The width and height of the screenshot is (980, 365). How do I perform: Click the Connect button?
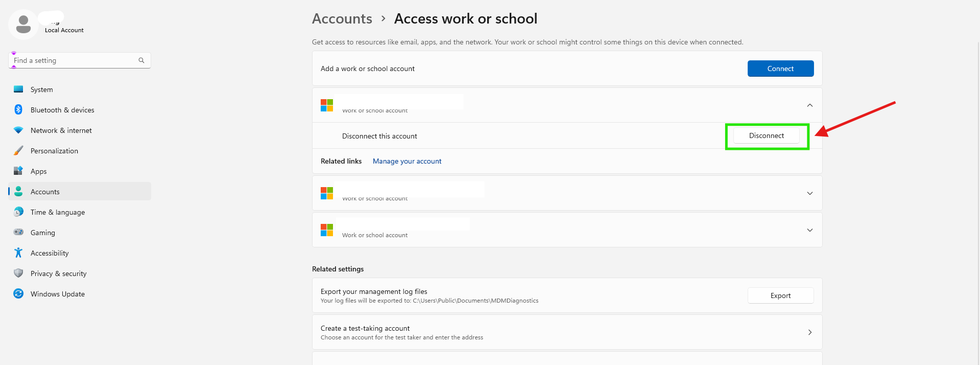780,69
